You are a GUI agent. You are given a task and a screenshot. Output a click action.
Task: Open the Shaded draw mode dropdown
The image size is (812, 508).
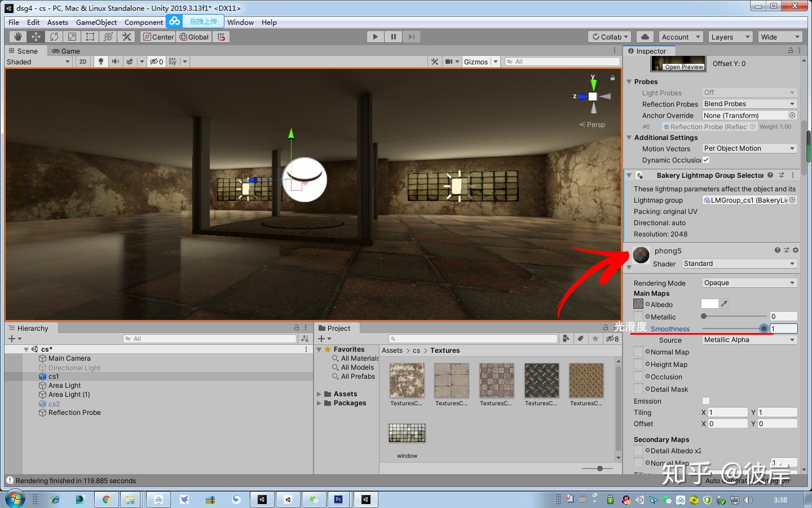click(x=37, y=62)
